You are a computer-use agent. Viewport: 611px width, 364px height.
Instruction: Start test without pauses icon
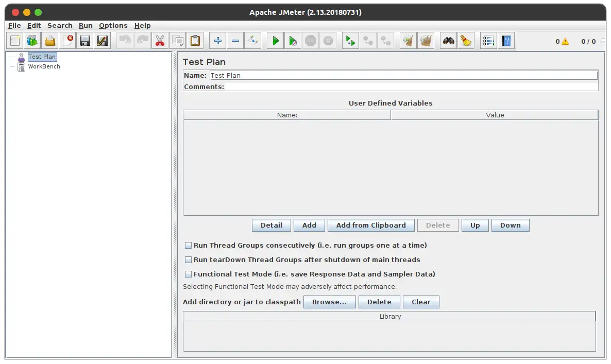(293, 41)
